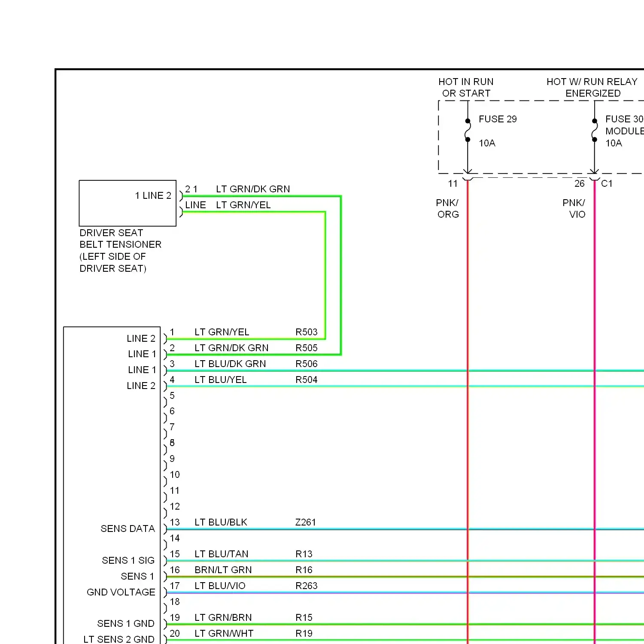Click the FUSE 30 label

[x=624, y=119]
